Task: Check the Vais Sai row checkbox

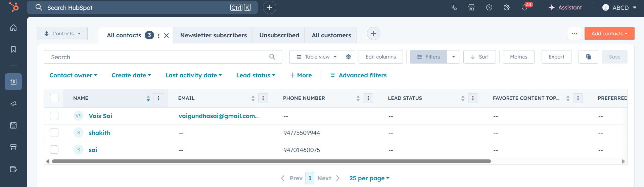Action: (x=54, y=116)
